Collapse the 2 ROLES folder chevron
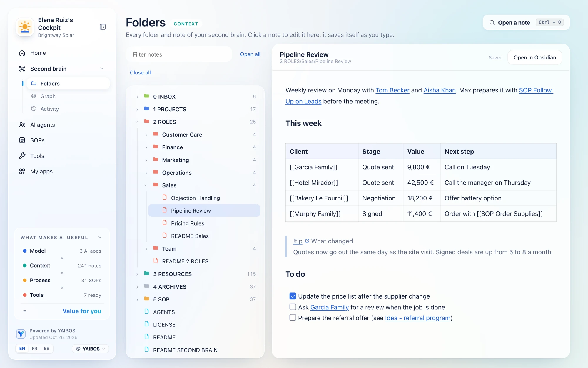This screenshot has height=368, width=588. (137, 122)
